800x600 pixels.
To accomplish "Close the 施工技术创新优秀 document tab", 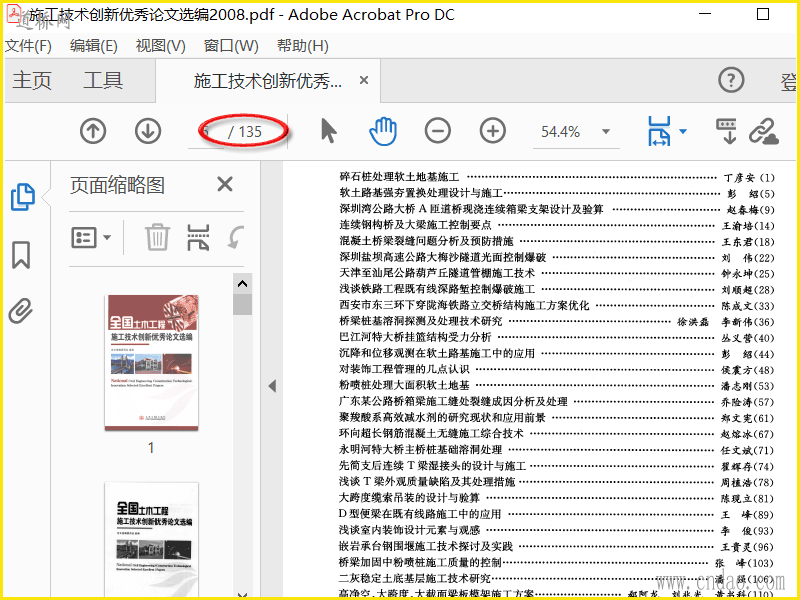I will click(x=364, y=80).
